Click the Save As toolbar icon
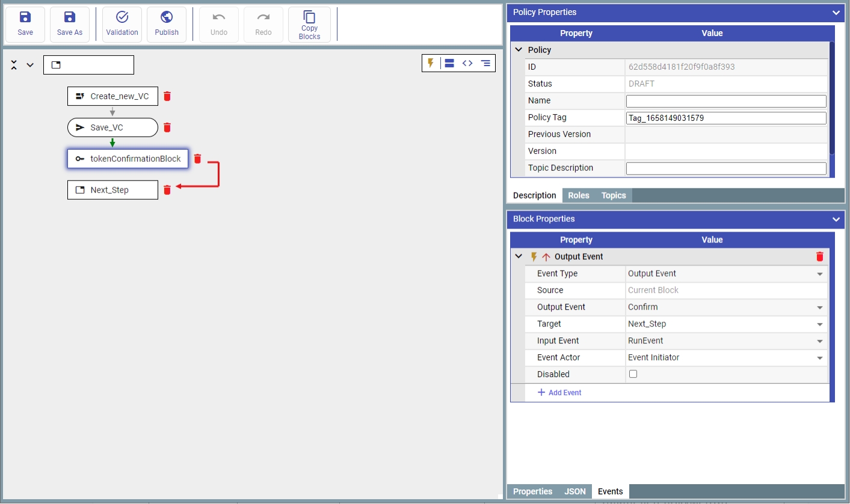This screenshot has width=850, height=504. pyautogui.click(x=70, y=25)
